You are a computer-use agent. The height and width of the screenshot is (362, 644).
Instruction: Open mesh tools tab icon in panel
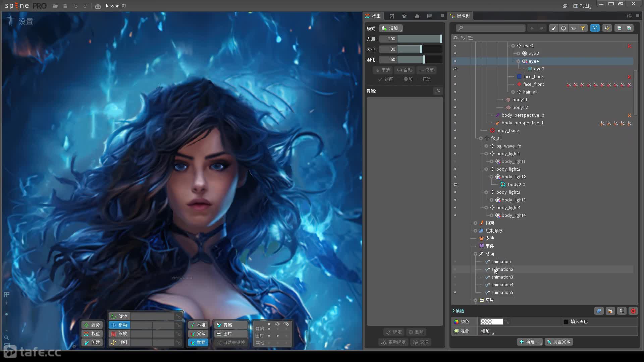(392, 16)
